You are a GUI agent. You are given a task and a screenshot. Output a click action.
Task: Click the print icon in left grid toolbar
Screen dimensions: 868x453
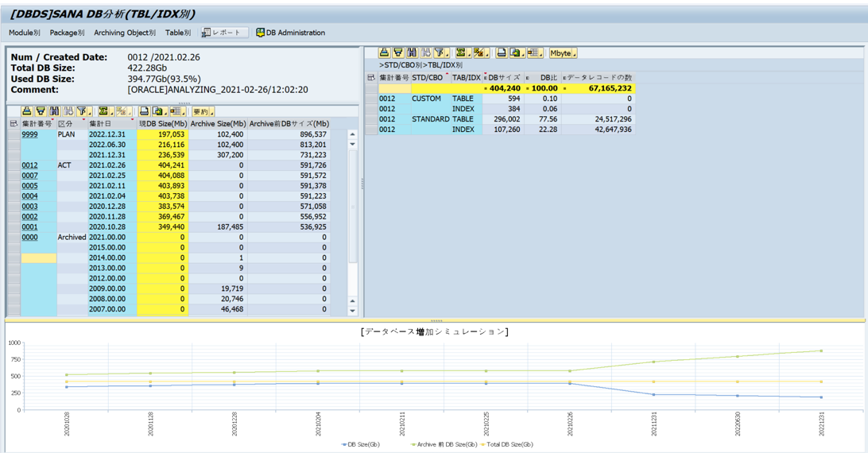[145, 111]
